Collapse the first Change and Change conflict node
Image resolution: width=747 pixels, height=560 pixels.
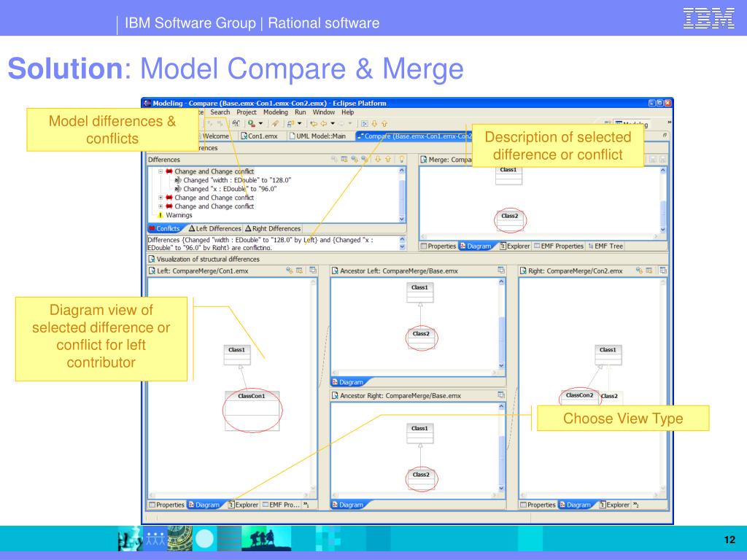pos(160,171)
